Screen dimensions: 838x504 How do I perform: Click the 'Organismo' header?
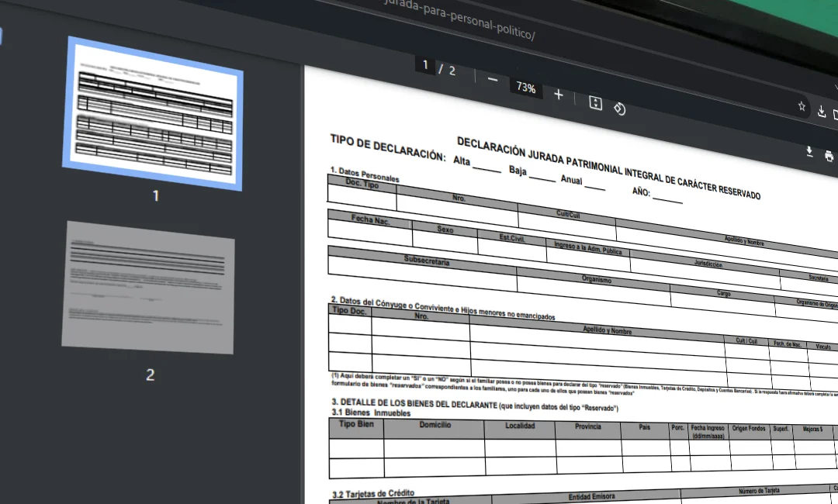pos(597,279)
